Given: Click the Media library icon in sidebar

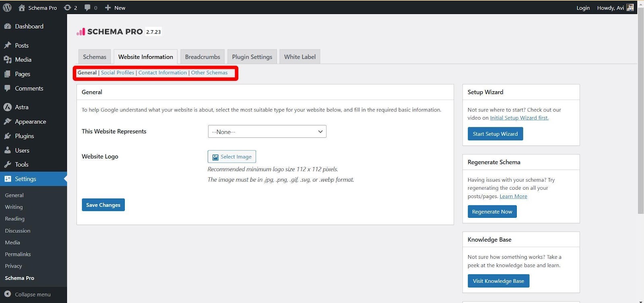Looking at the screenshot, I should (8, 59).
